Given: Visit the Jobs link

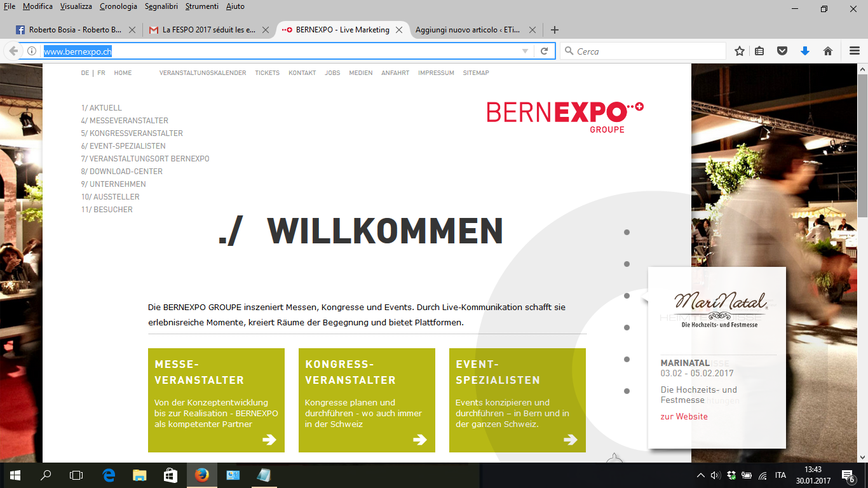Looking at the screenshot, I should 332,73.
